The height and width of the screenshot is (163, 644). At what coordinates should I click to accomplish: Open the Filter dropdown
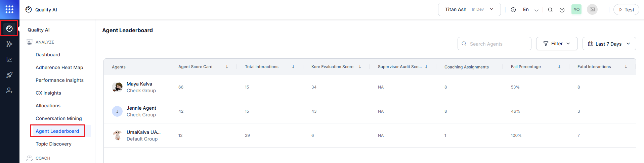click(557, 44)
